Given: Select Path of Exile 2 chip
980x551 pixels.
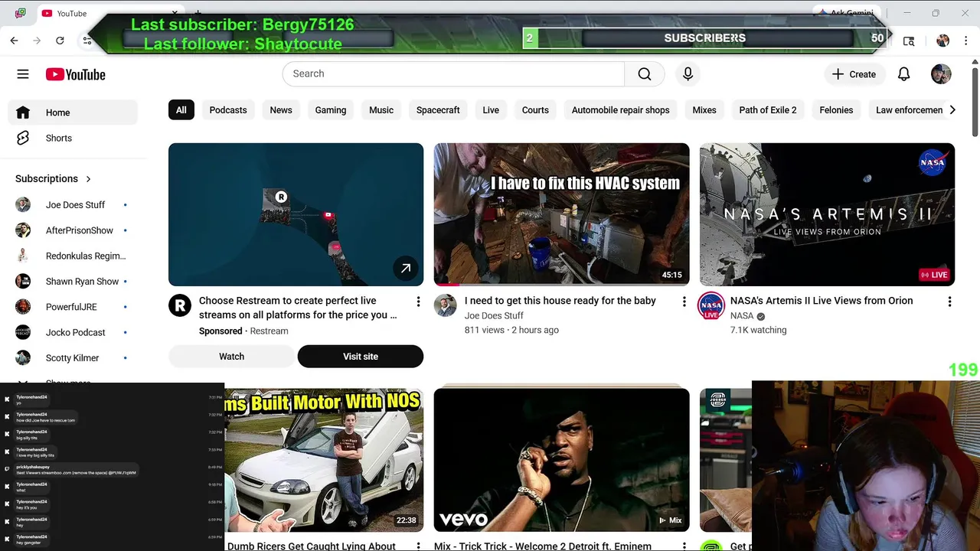Looking at the screenshot, I should [x=768, y=109].
